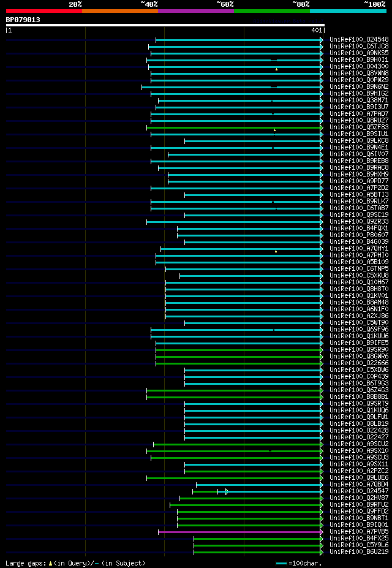The height and width of the screenshot is (568, 392).
Task: Click the alignment bar for A7QBD4
Action: pos(258,485)
